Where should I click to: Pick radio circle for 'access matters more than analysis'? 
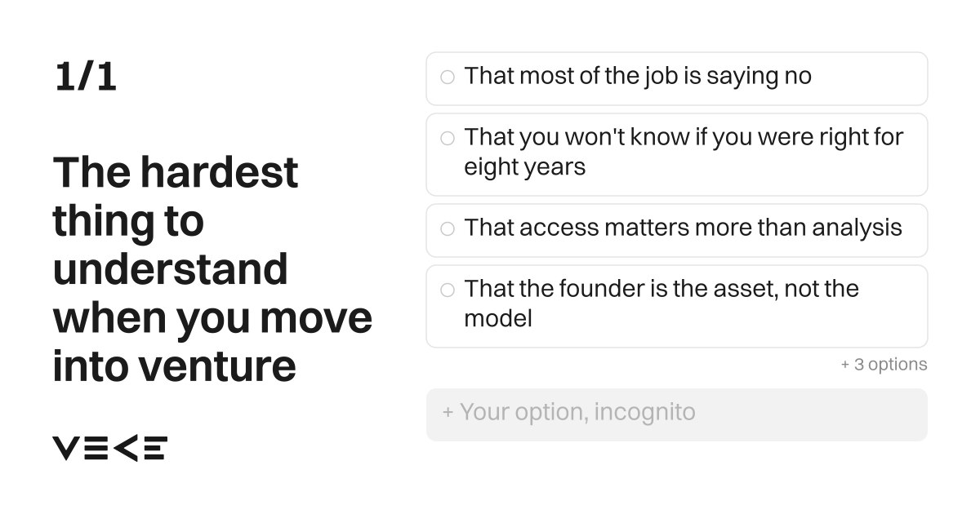pos(448,229)
